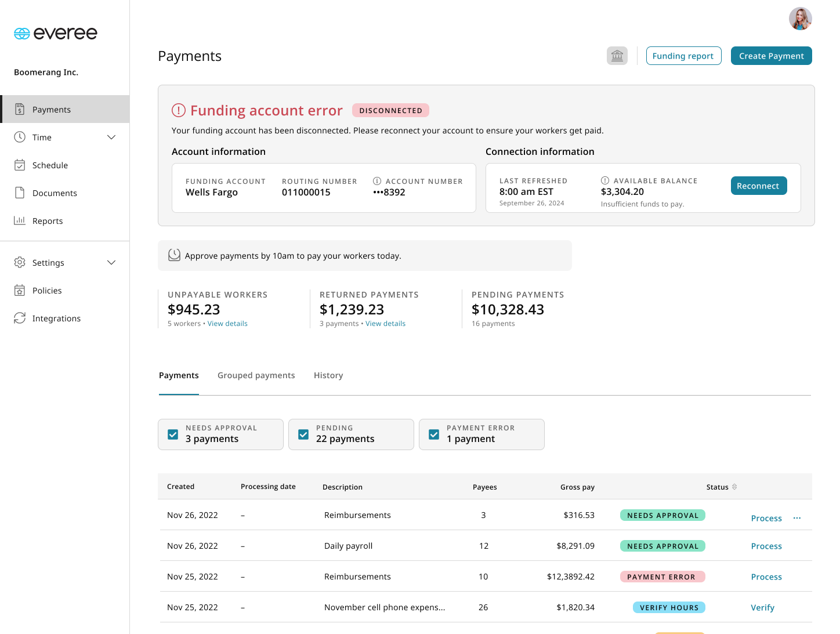Click the Verify Hours status badge
Viewport: 840px width, 634px height.
click(x=669, y=607)
